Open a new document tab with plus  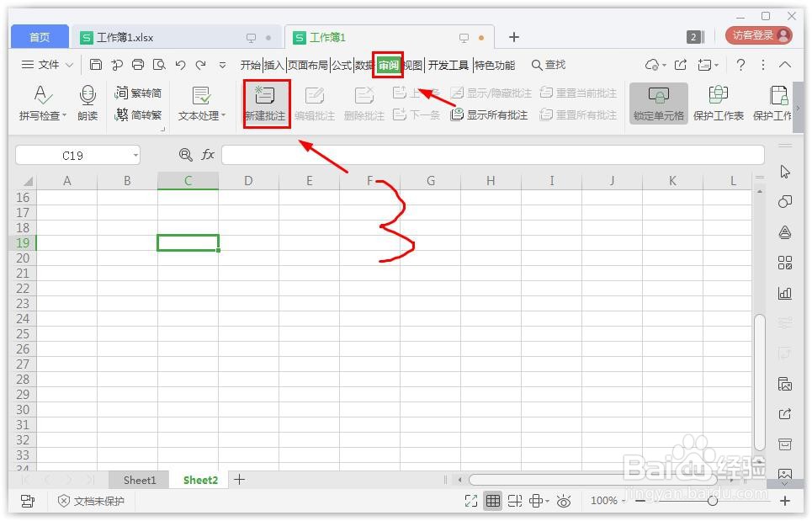point(514,37)
